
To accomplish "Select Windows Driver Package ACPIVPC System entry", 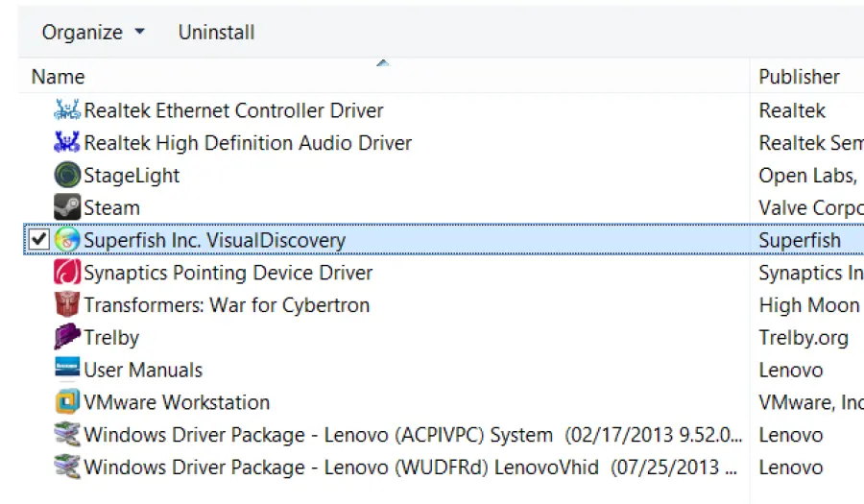I will 413,435.
